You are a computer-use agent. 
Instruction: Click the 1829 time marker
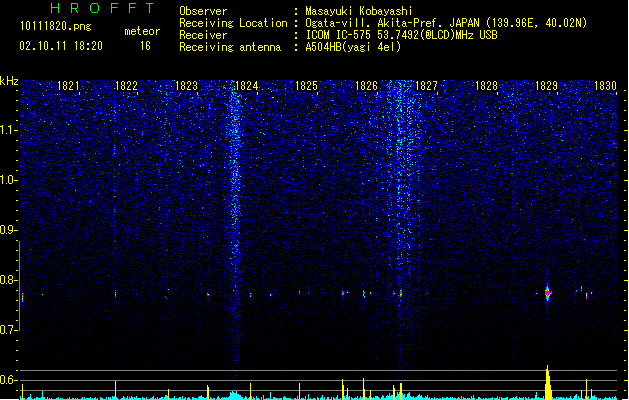546,86
